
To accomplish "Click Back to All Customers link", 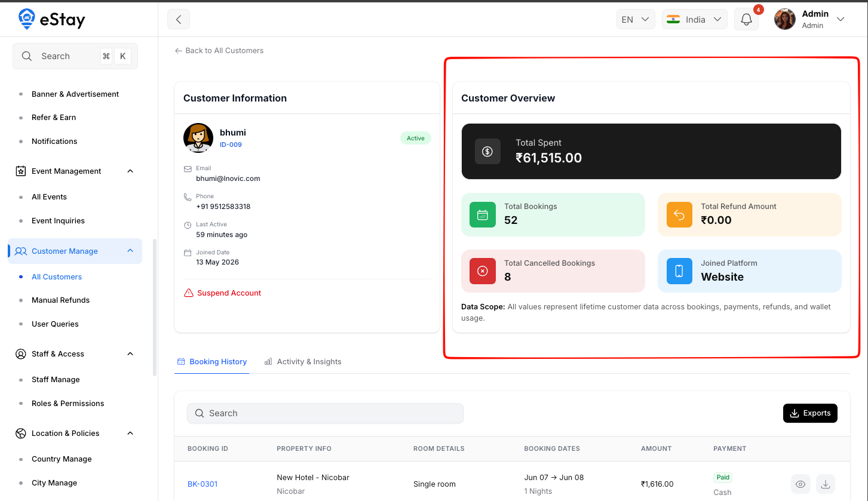I will tap(219, 51).
